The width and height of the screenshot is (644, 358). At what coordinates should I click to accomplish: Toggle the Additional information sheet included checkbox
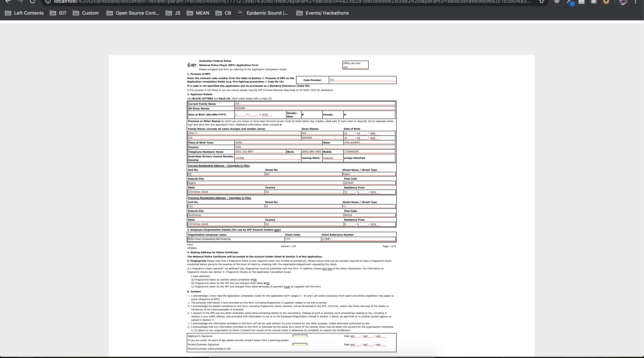click(281, 125)
